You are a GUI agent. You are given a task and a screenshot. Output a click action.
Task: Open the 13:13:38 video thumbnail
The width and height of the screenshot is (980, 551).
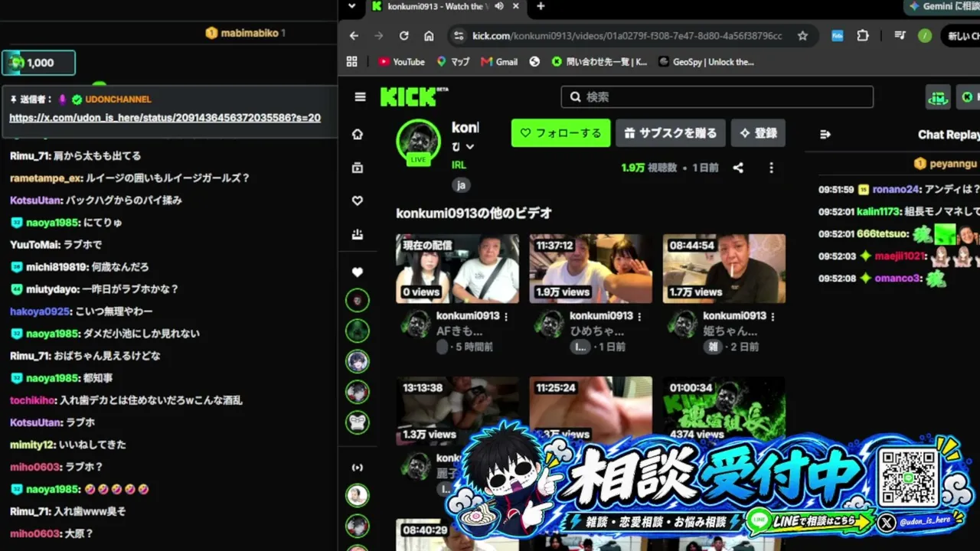point(457,411)
